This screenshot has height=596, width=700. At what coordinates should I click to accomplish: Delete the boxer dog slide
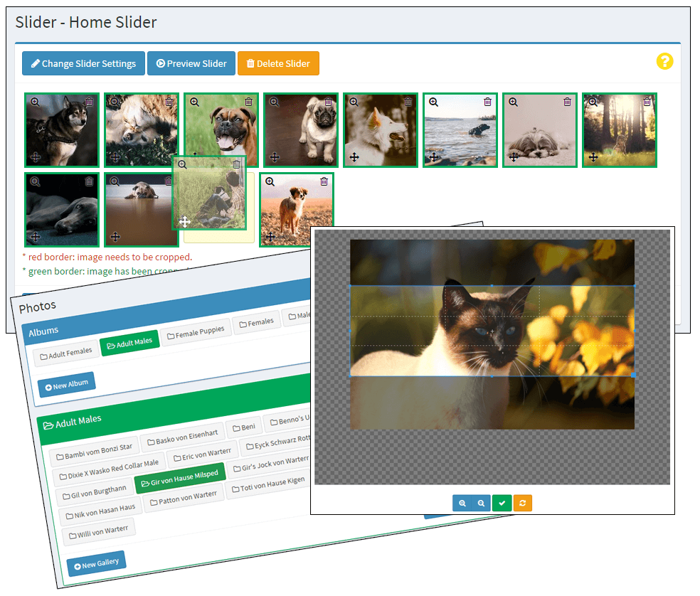coord(249,102)
